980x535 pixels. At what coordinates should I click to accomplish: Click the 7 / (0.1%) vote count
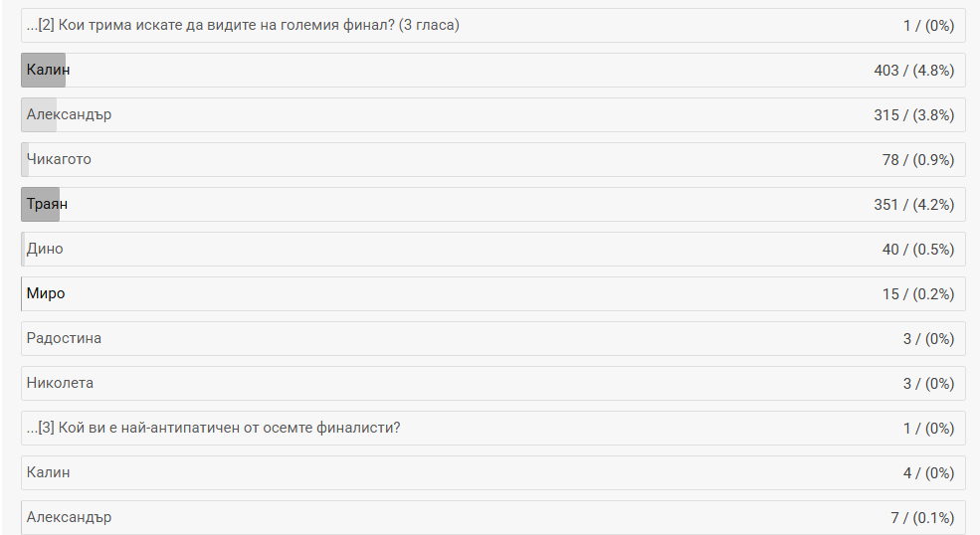pyautogui.click(x=922, y=517)
